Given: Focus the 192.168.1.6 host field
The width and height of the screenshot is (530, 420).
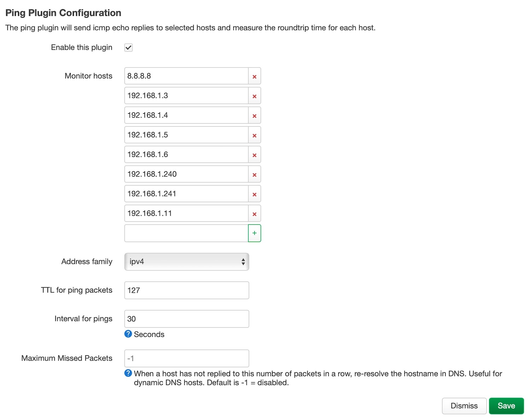Looking at the screenshot, I should (187, 154).
